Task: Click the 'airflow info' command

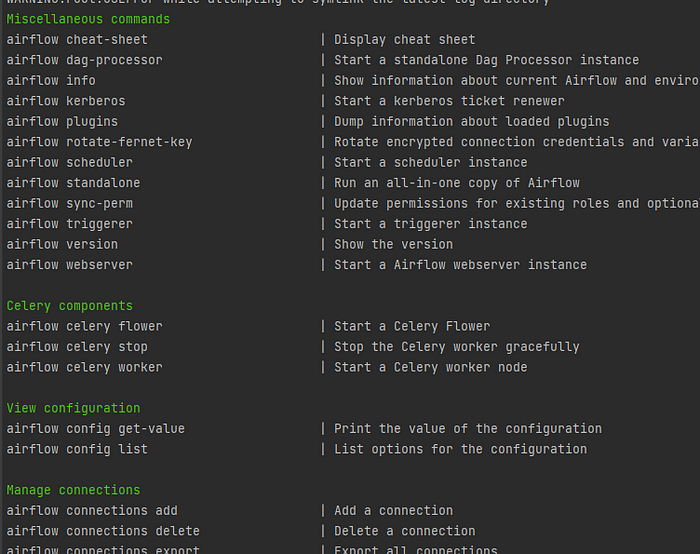Action: coord(51,81)
